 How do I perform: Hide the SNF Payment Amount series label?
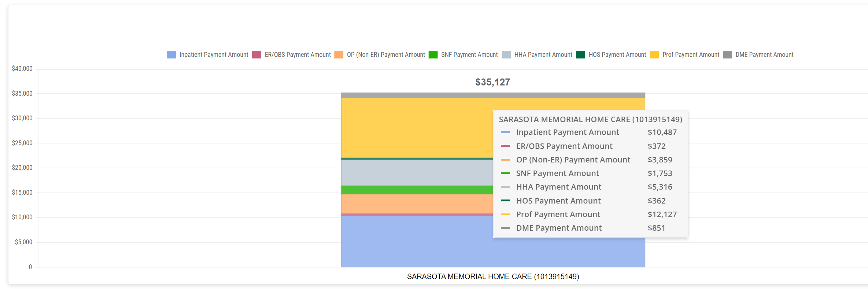pos(469,55)
